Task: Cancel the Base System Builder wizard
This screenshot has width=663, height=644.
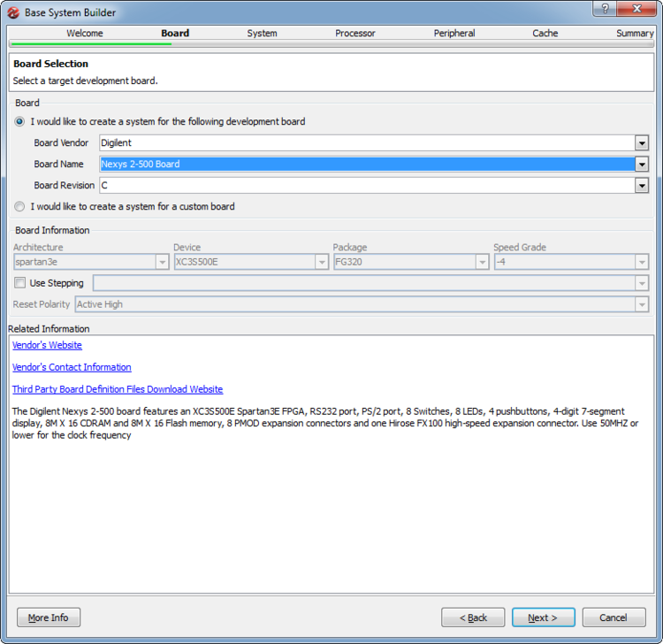Action: point(613,617)
